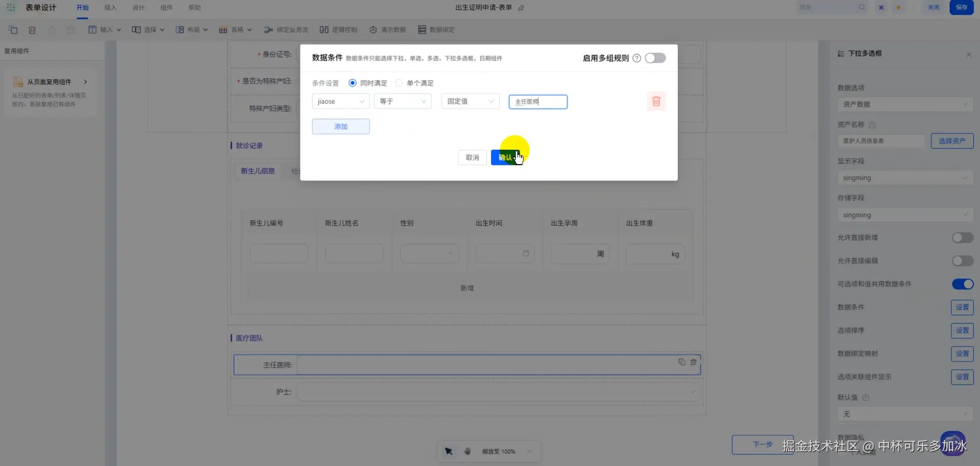This screenshot has width=980, height=466.
Task: Switch to the 插入 tab
Action: click(x=110, y=8)
